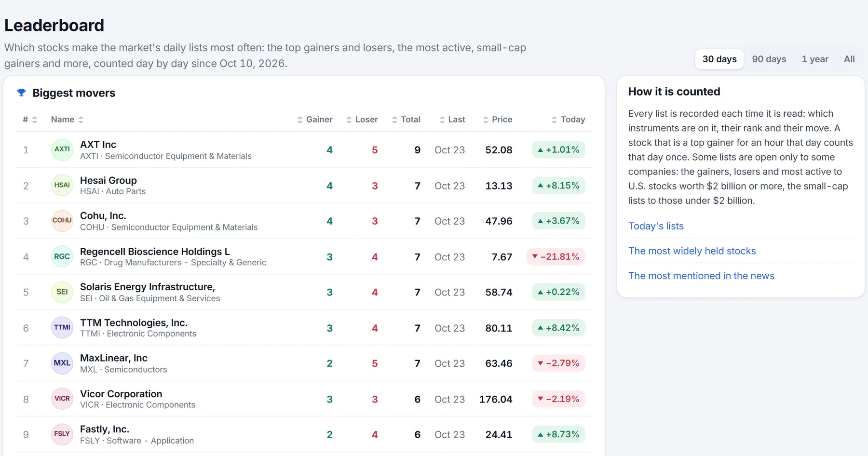Click the COHU ticker logo badge
The width and height of the screenshot is (868, 456).
(62, 221)
